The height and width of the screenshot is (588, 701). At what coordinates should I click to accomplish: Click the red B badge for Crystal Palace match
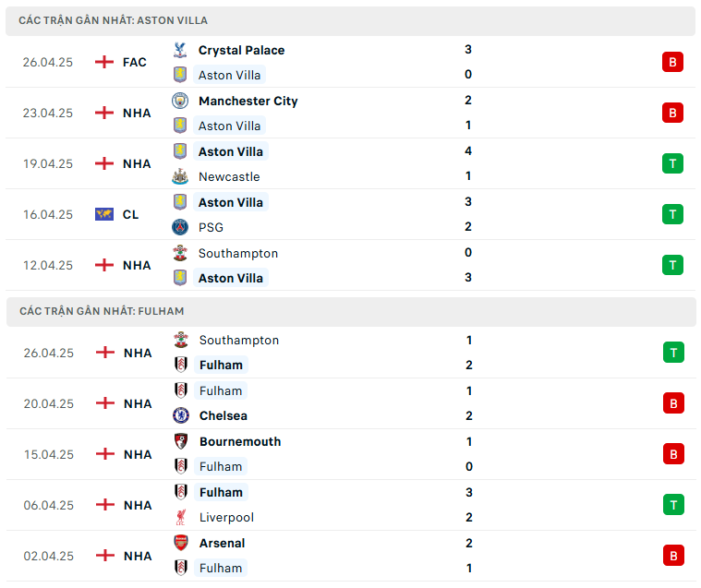coord(672,62)
